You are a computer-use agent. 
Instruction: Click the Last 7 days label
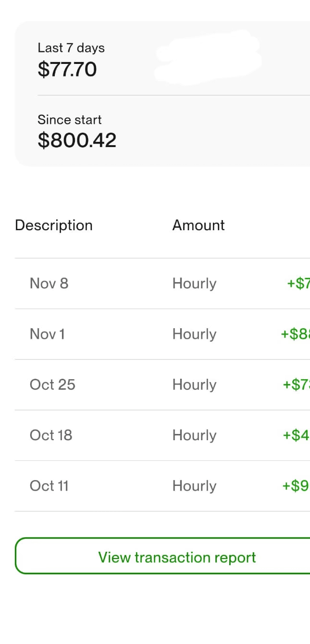click(x=71, y=48)
